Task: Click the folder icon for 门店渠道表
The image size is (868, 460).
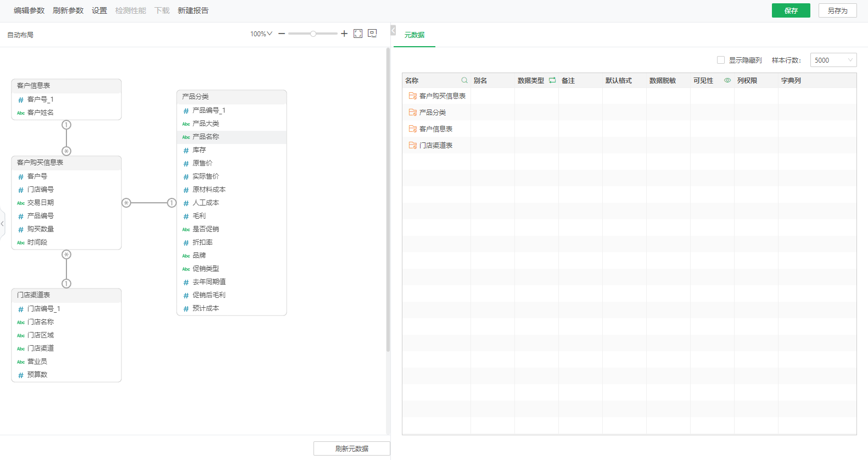Action: tap(412, 145)
